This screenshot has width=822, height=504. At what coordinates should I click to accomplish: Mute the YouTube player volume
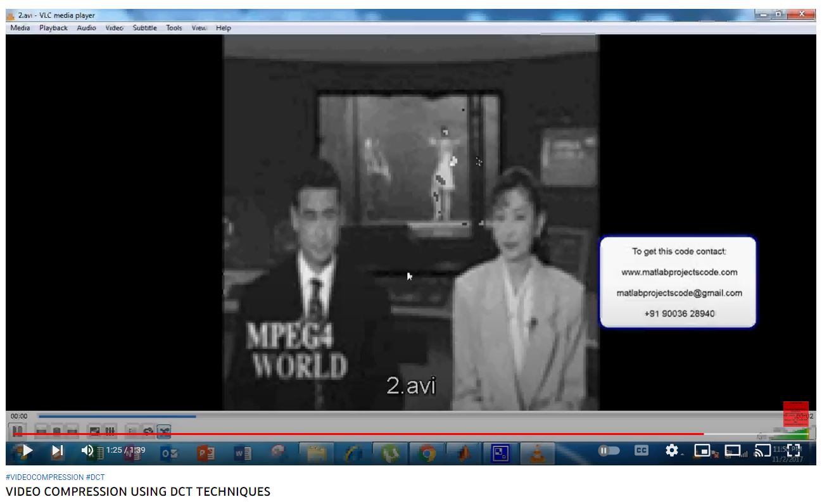[87, 451]
